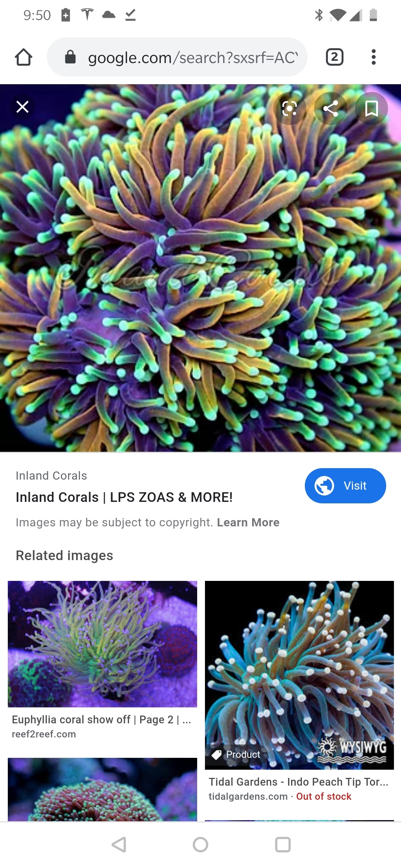Open the tidalgardens.com source link
Screen dimensions: 401x868
[248, 796]
